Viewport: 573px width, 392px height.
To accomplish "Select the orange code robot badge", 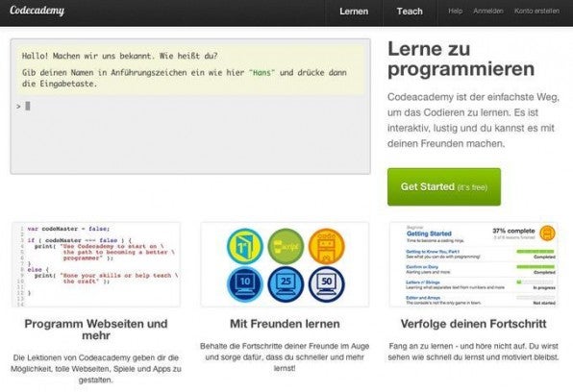I will (327, 246).
